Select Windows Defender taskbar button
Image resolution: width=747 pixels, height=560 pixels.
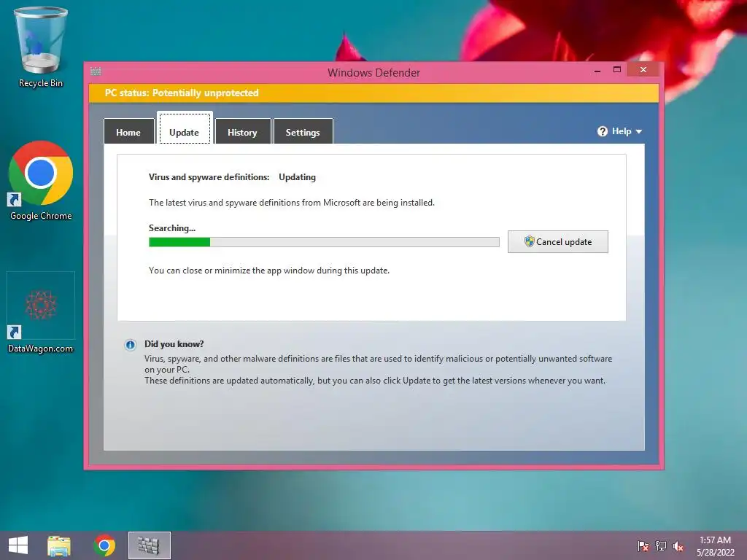click(149, 545)
